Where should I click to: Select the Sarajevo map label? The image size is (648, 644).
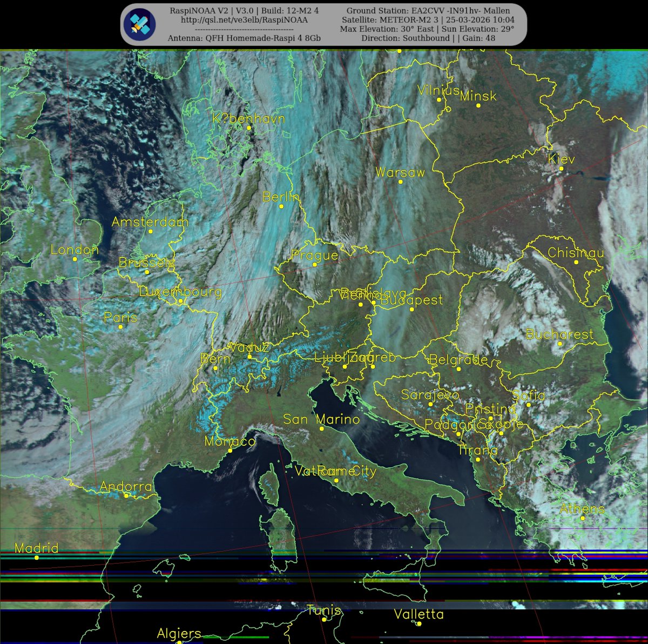point(430,395)
